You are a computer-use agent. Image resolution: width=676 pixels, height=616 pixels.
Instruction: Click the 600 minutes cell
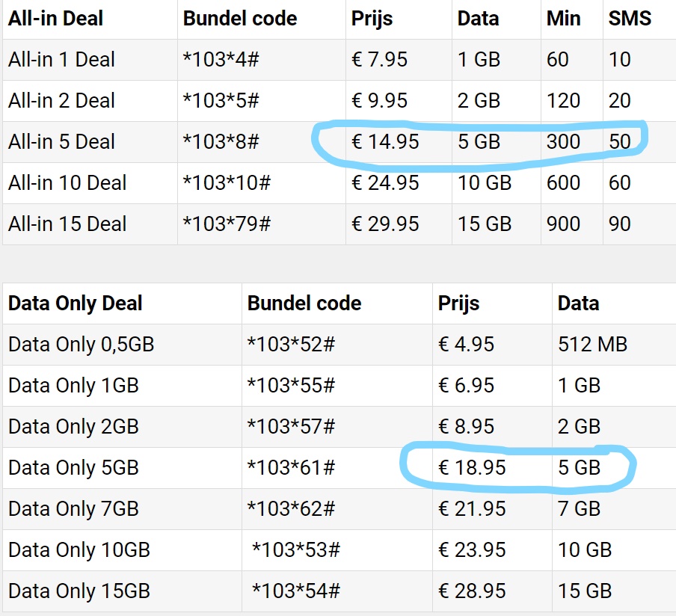pyautogui.click(x=563, y=182)
